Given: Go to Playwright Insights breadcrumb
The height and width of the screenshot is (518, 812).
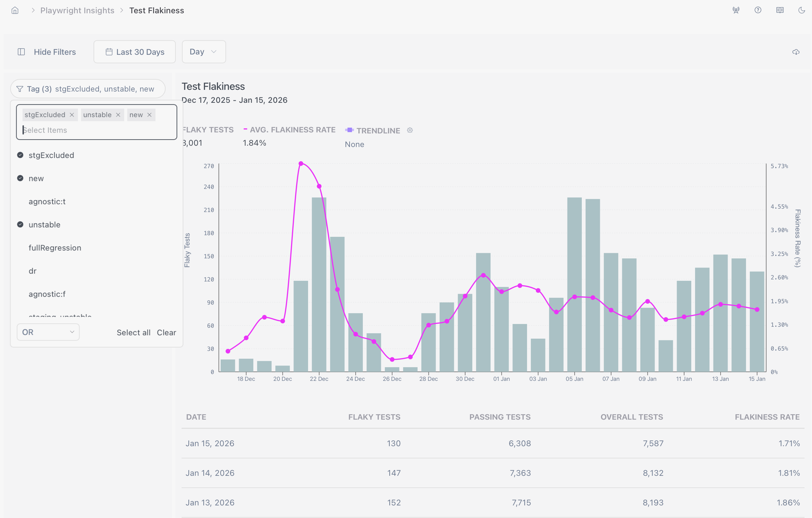Looking at the screenshot, I should [77, 11].
